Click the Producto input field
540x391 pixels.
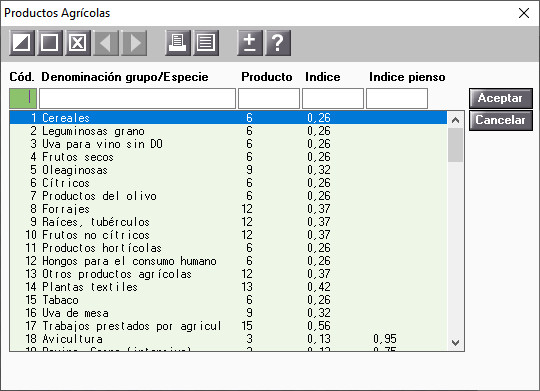point(269,99)
